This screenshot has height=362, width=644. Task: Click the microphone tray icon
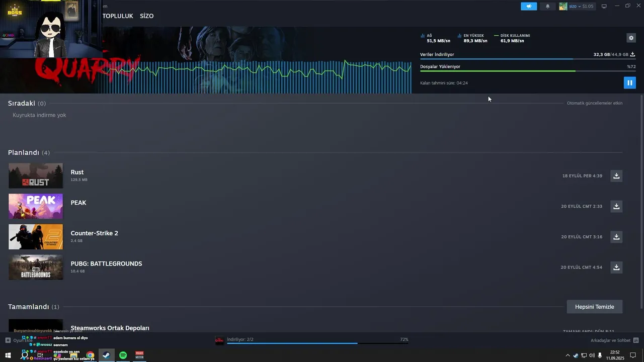[x=600, y=355]
